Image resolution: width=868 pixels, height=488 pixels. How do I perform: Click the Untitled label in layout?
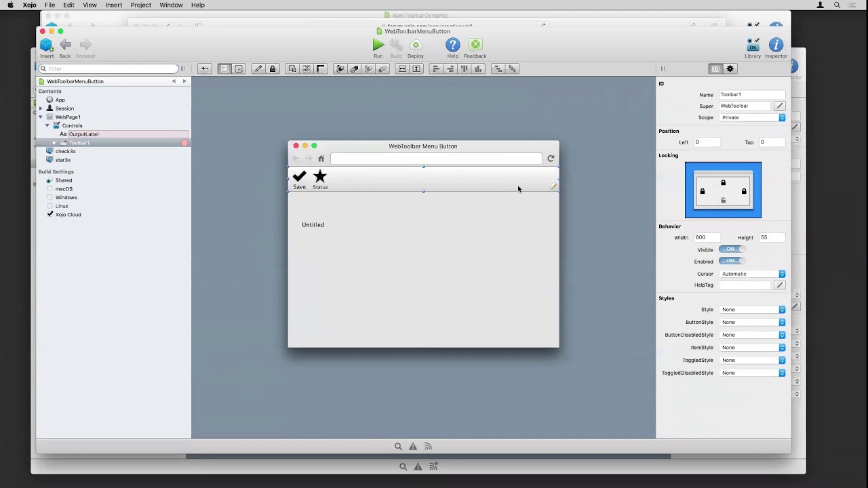313,224
